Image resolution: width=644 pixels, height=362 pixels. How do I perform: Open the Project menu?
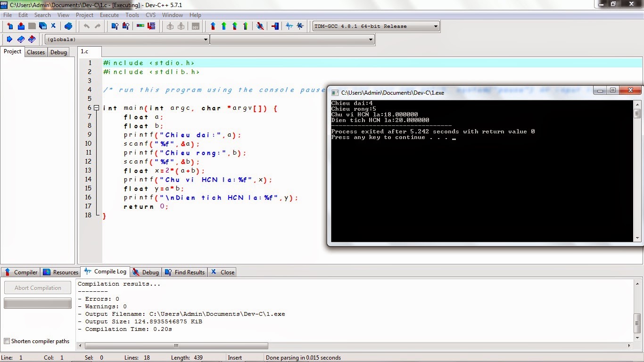(85, 15)
